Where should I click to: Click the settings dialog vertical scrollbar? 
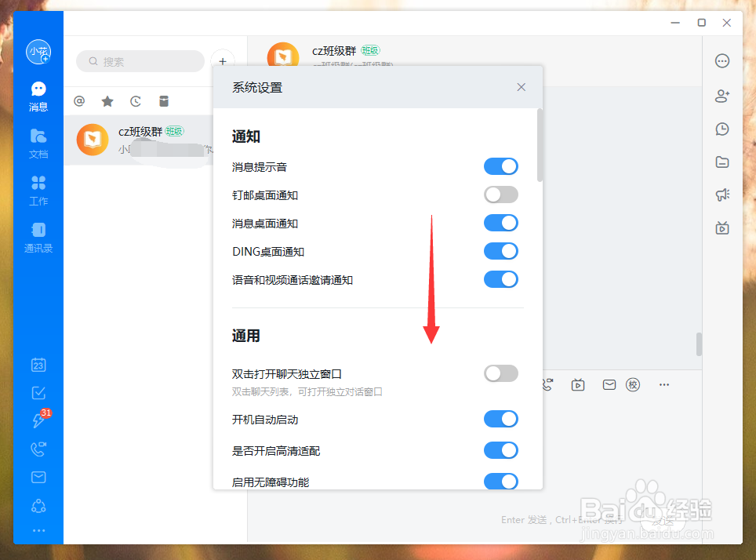pos(540,145)
